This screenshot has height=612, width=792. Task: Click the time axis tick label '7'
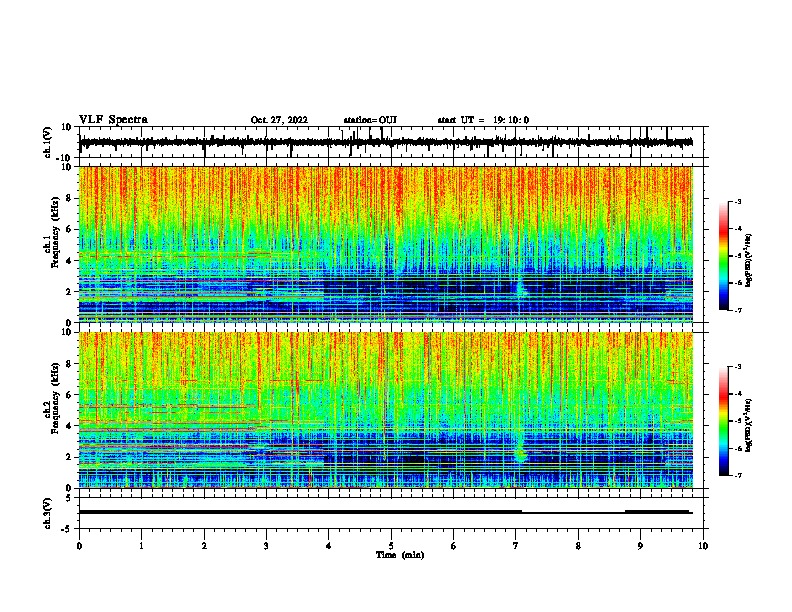516,546
